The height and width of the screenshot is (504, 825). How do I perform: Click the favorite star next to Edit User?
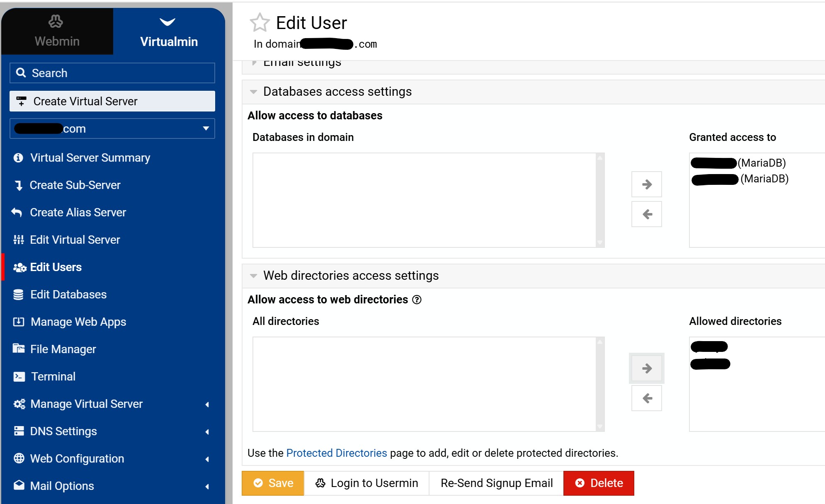click(260, 23)
